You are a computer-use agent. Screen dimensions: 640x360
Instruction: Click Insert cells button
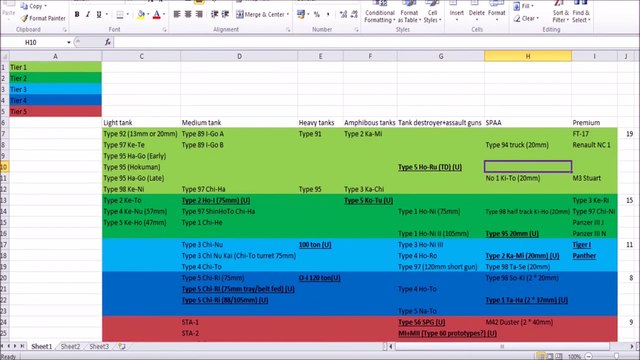[x=456, y=11]
